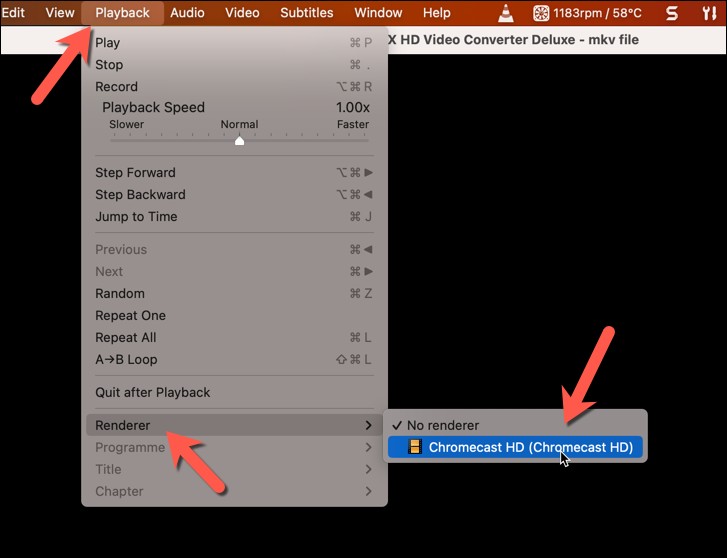Click the S-shaped menu bar icon
This screenshot has height=558, width=727.
point(671,13)
